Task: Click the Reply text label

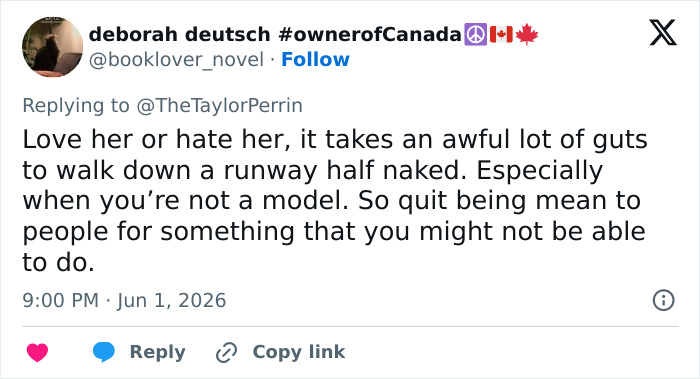Action: pyautogui.click(x=158, y=352)
